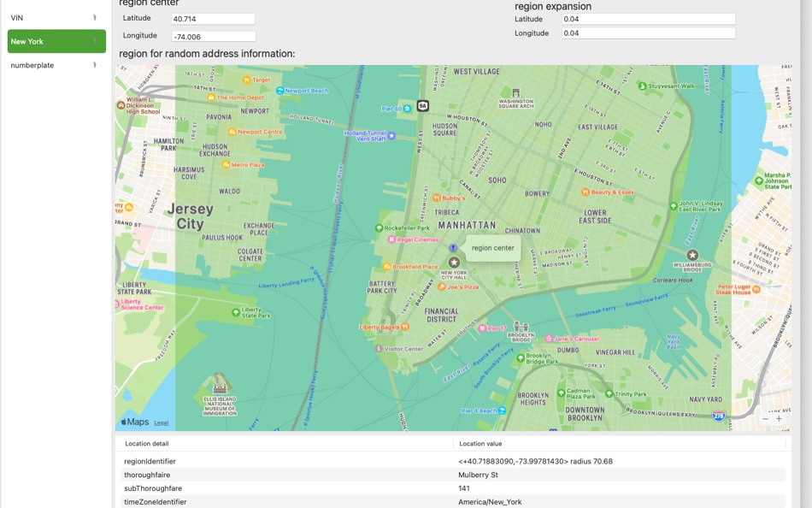The height and width of the screenshot is (508, 812).
Task: Click the Jersey City map label
Action: (x=190, y=216)
